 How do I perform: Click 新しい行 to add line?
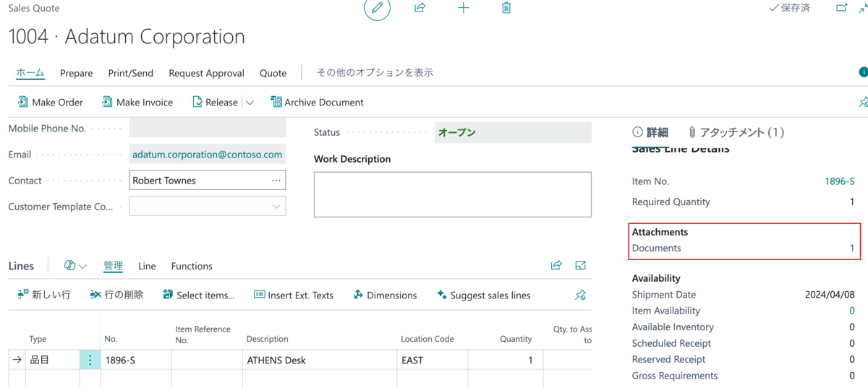click(43, 295)
